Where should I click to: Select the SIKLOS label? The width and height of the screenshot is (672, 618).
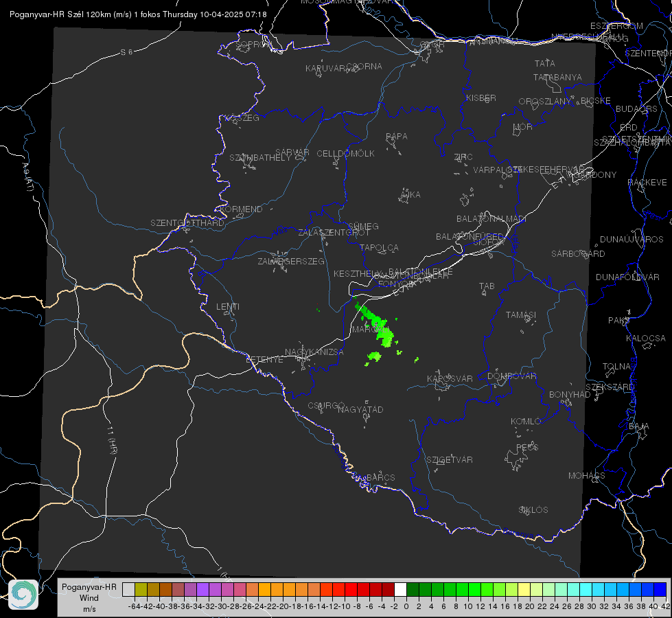(533, 510)
